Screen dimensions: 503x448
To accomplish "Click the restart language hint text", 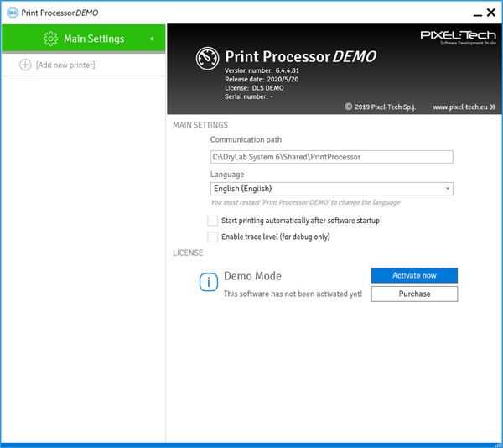I will click(305, 202).
